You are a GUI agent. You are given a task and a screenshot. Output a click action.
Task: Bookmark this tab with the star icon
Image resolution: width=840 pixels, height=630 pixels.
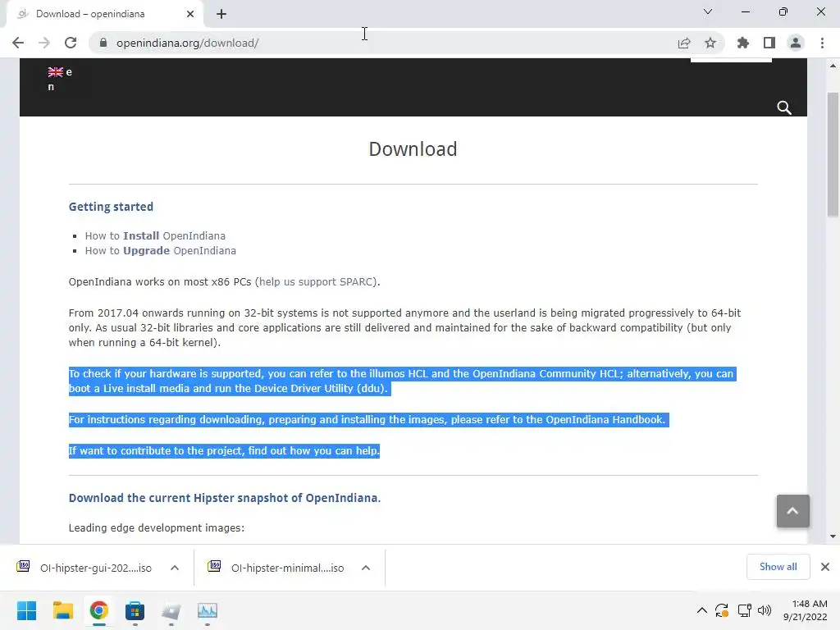coord(710,43)
